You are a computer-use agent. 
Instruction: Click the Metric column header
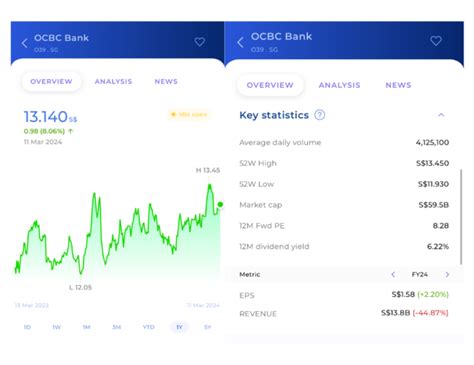click(250, 274)
